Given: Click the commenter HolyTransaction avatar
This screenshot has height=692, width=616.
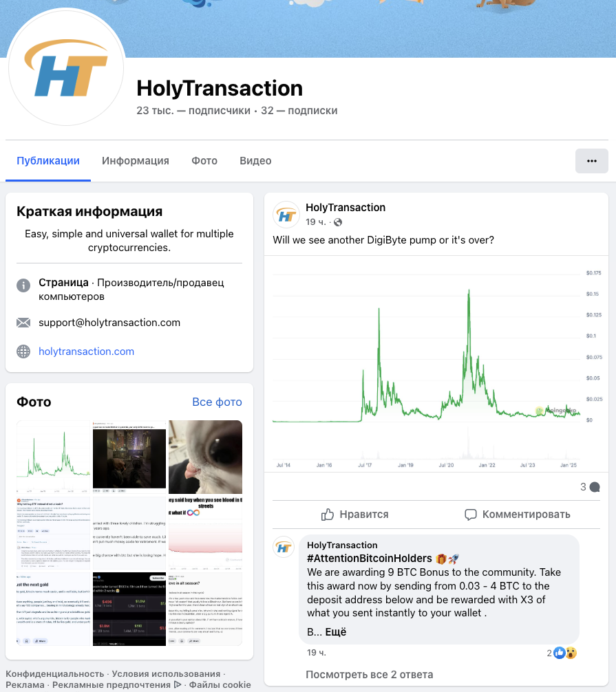Looking at the screenshot, I should click(284, 548).
